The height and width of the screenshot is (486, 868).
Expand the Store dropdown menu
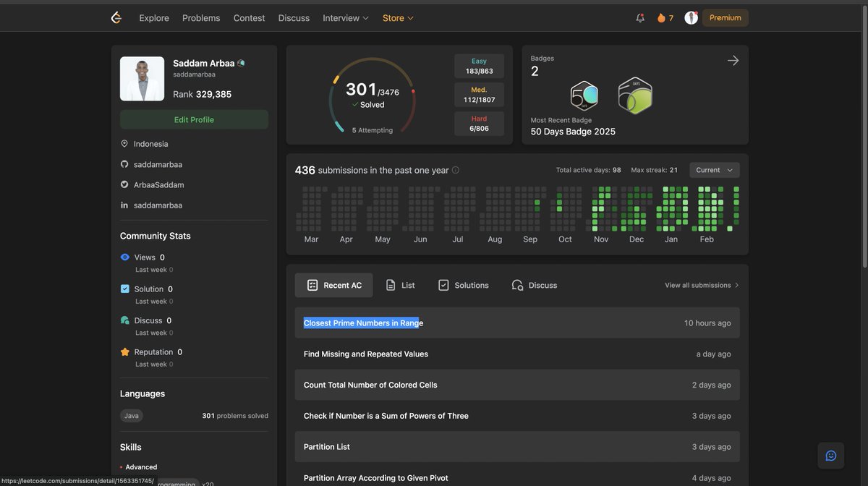tap(398, 18)
